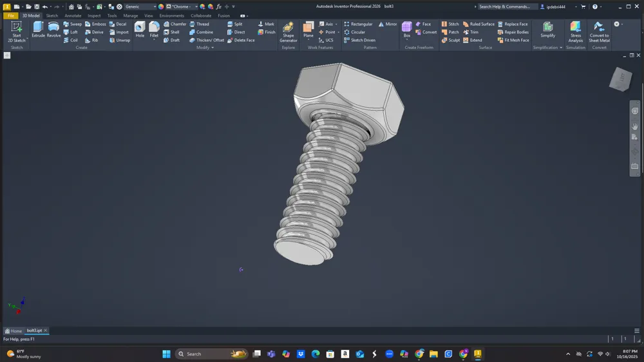Activate Thicken/Offset tool

(x=207, y=41)
